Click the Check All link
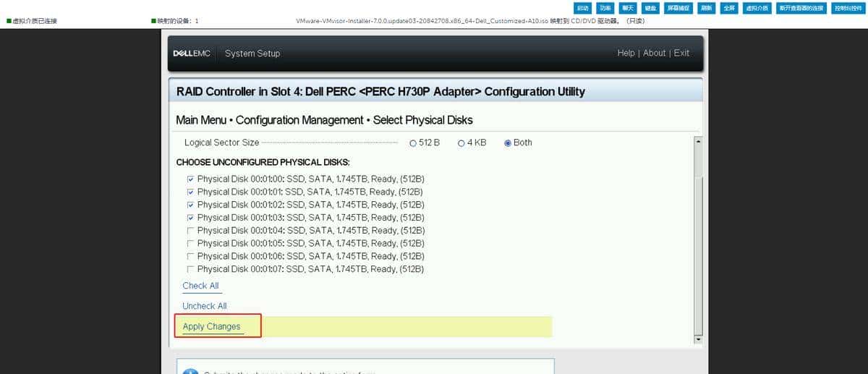Image resolution: width=868 pixels, height=374 pixels. tap(200, 286)
